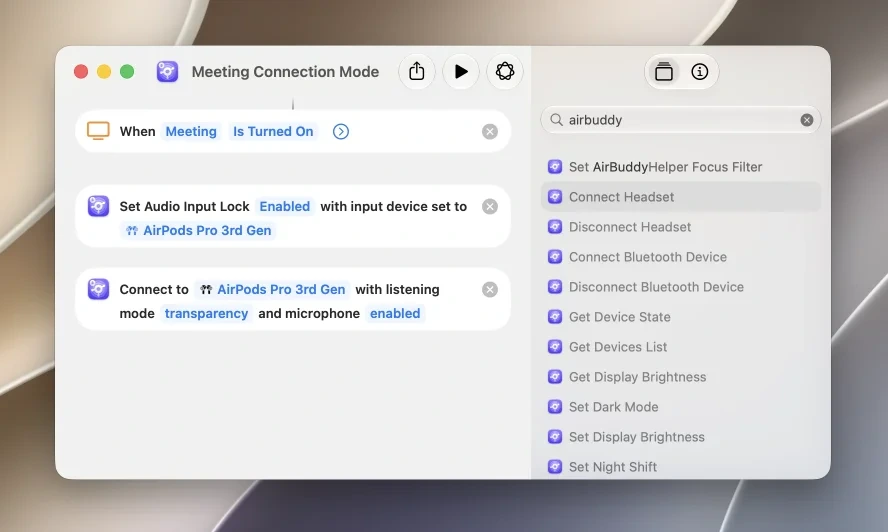888x532 pixels.
Task: Remove the Set Audio Input Lock action
Action: 490,206
